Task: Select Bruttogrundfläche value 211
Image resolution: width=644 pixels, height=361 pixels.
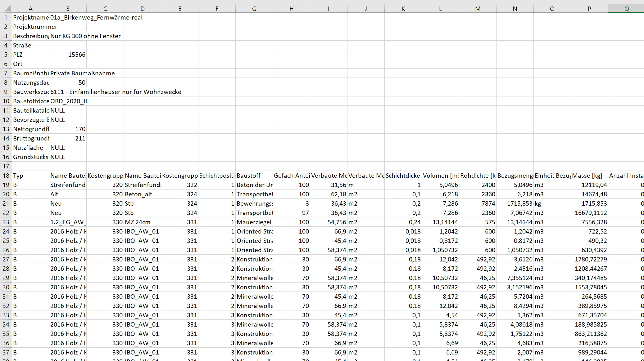Action: point(68,138)
